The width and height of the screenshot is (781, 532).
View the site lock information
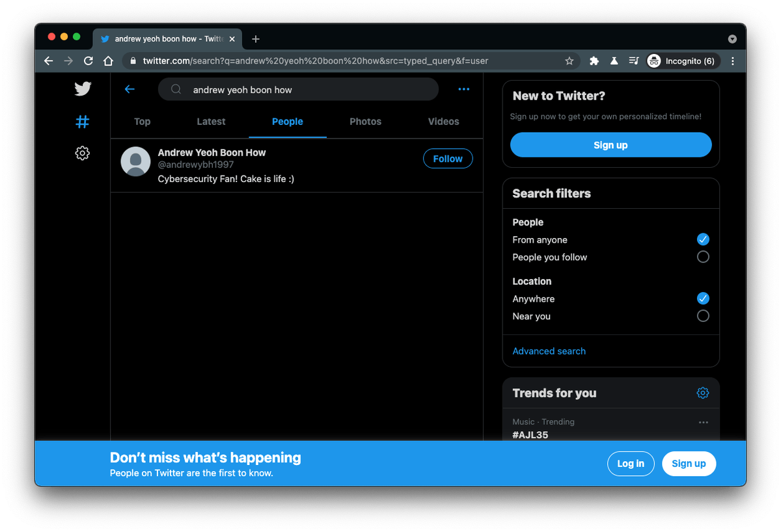click(x=133, y=61)
